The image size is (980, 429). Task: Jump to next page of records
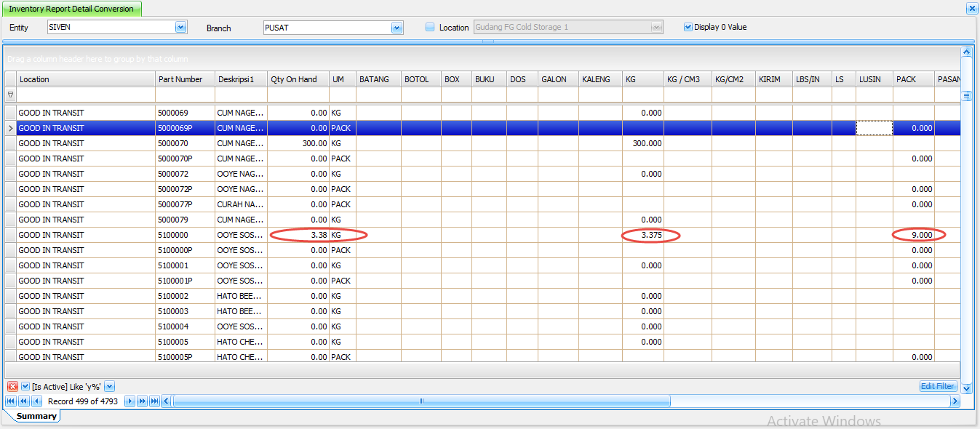[x=142, y=401]
